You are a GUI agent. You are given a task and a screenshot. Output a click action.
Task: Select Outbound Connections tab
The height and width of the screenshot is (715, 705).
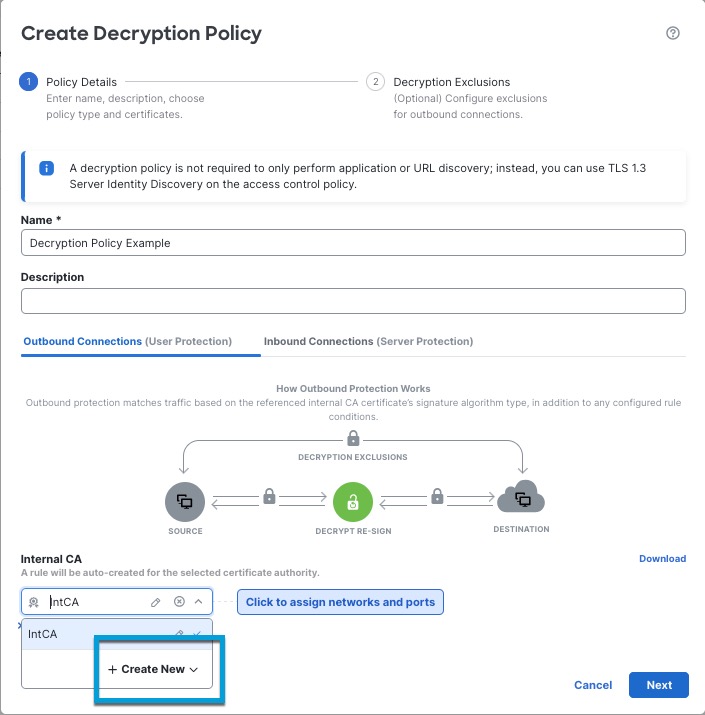click(126, 341)
